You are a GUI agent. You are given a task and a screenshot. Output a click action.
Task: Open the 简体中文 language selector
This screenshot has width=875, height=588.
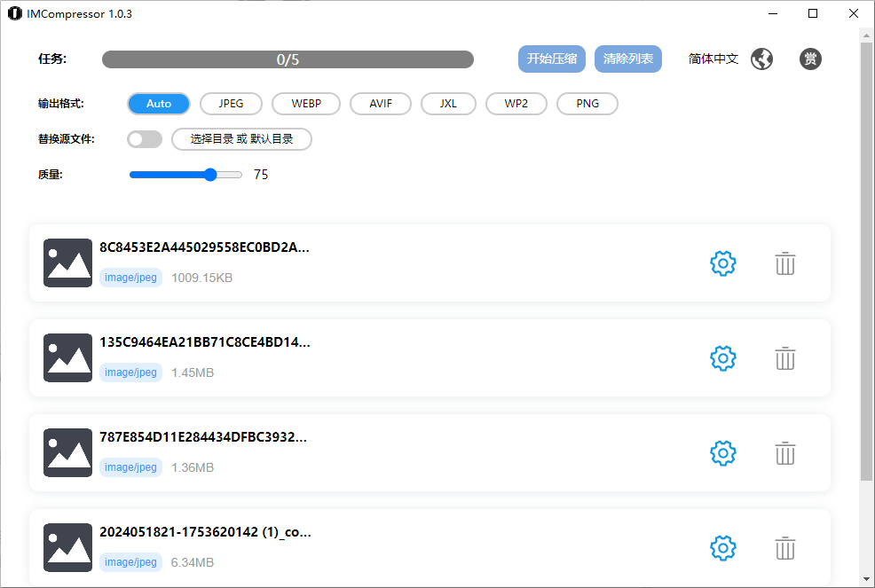(713, 59)
